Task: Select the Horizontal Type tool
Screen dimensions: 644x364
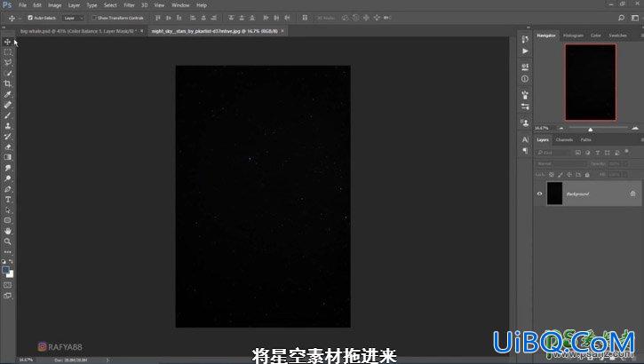Action: pyautogui.click(x=7, y=200)
